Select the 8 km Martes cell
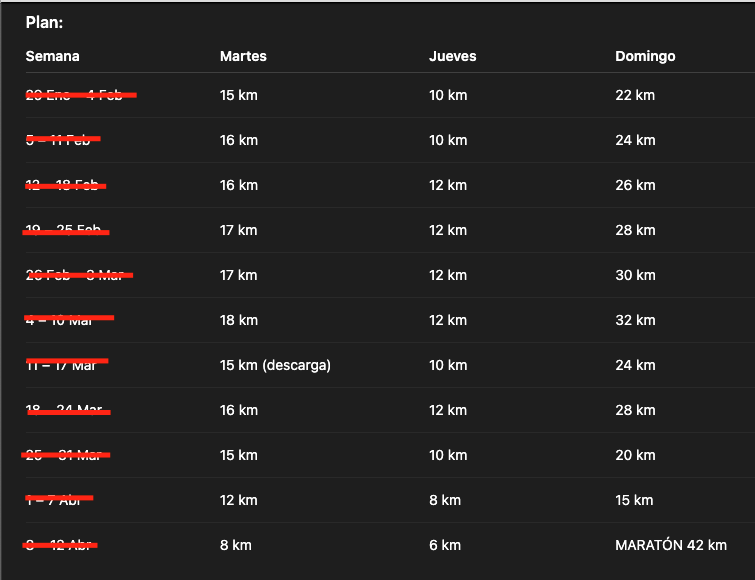This screenshot has height=580, width=755. pos(235,545)
